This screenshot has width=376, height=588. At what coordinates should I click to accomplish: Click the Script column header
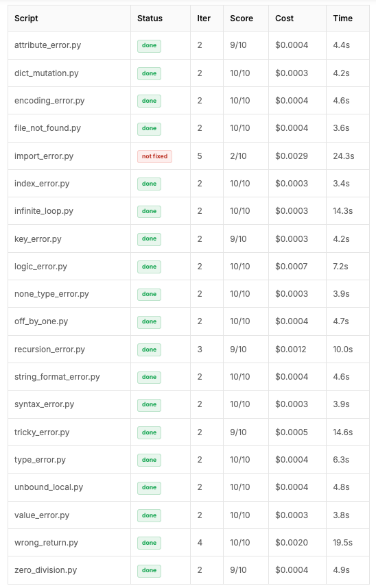point(26,19)
